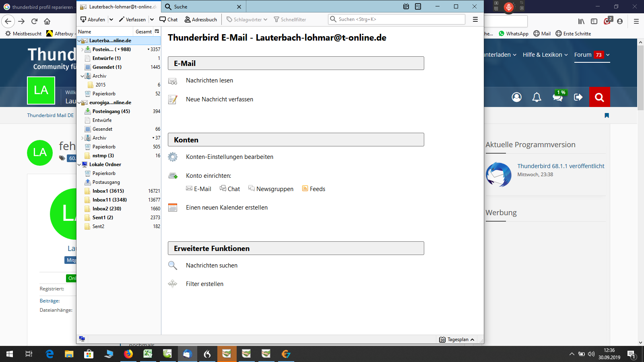Click the Konten-Einstellungen gear icon
This screenshot has width=644, height=362.
tap(173, 157)
